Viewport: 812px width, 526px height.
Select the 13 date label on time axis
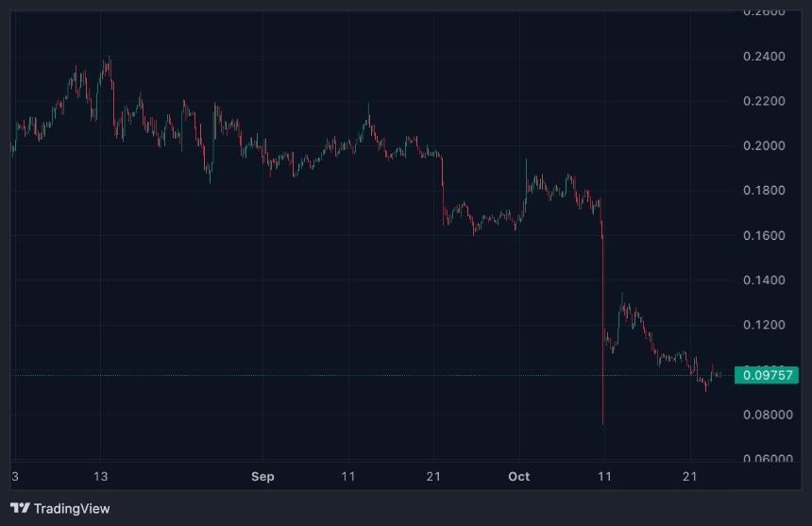(101, 476)
